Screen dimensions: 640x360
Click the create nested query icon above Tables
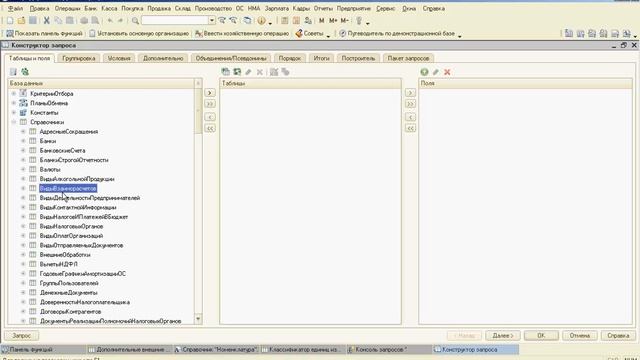click(x=225, y=72)
